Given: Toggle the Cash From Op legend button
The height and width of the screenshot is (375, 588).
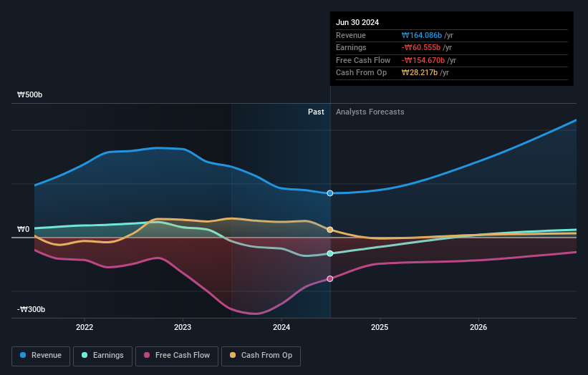Looking at the screenshot, I should point(261,356).
